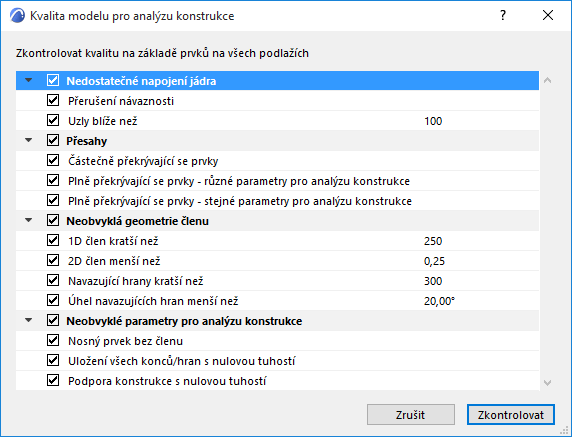Toggle Neobvyklá geometrie členu checkbox
Image resolution: width=572 pixels, height=437 pixels.
click(x=53, y=221)
